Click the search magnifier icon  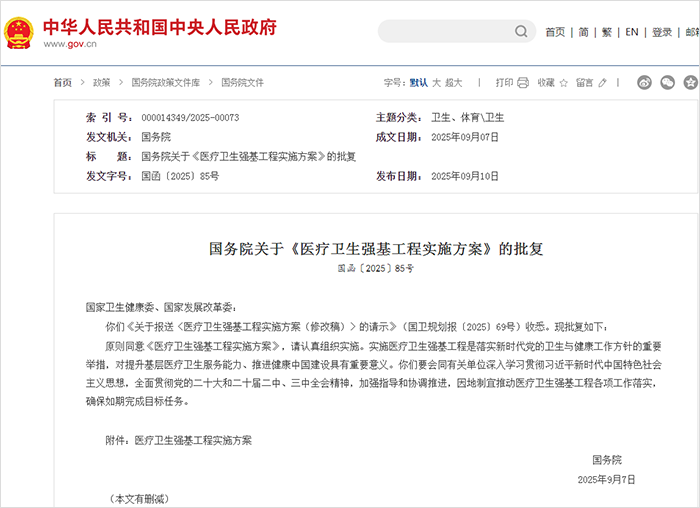tap(521, 31)
